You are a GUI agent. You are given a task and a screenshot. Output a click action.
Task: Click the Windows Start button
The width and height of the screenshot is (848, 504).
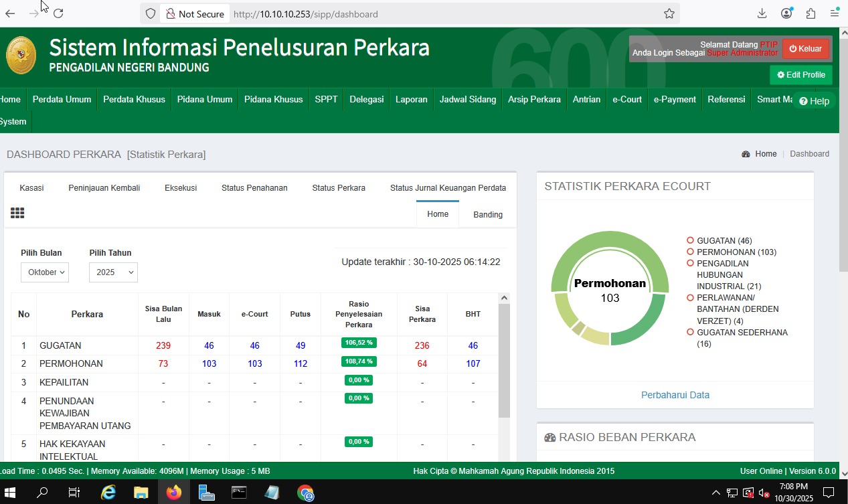point(11,493)
